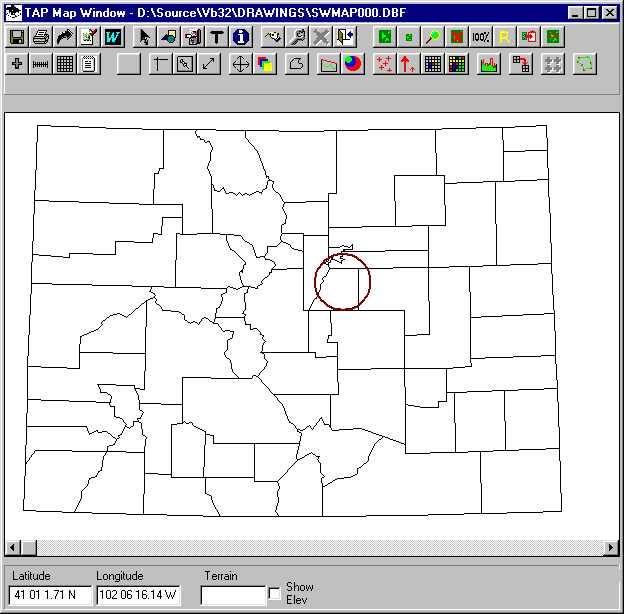This screenshot has height=614, width=624.
Task: Click the document with red pencil icon
Action: (89, 37)
